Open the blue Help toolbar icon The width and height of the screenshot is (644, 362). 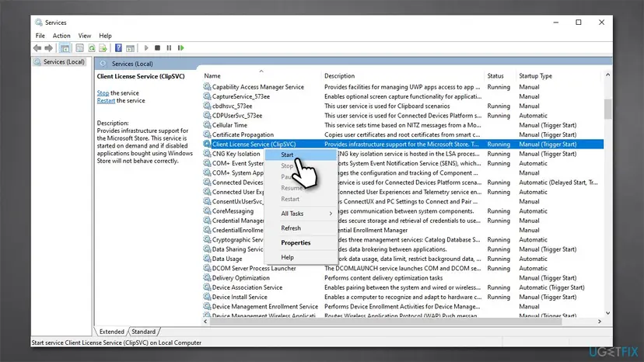pos(118,48)
